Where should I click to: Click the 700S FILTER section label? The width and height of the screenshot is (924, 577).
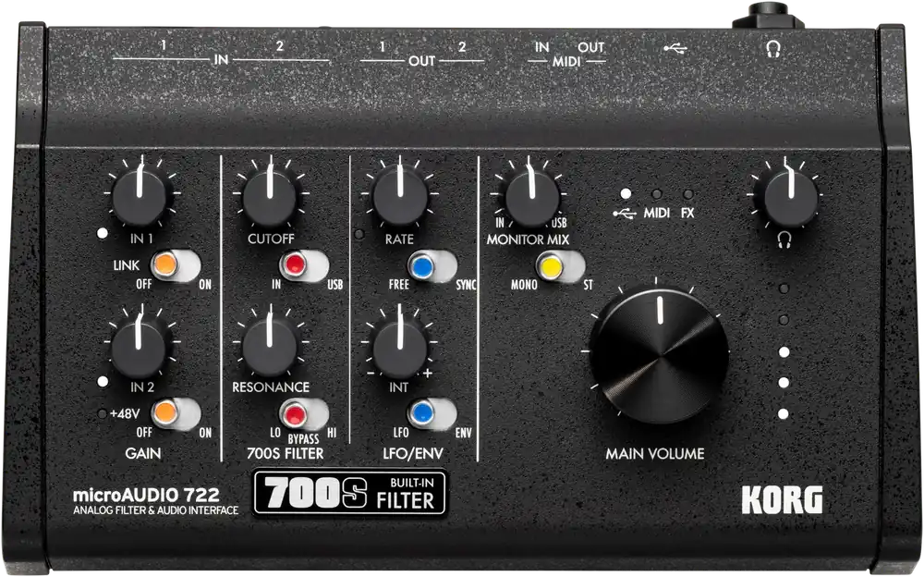(286, 454)
